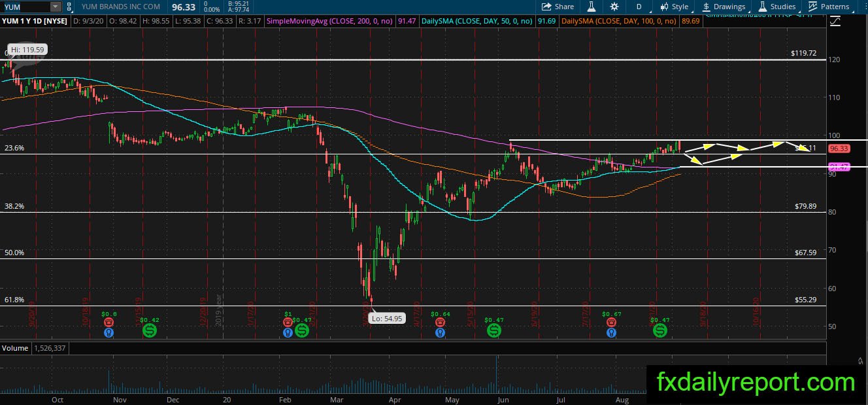Open the D timeframe dropdown
The width and height of the screenshot is (868, 405).
(639, 7)
